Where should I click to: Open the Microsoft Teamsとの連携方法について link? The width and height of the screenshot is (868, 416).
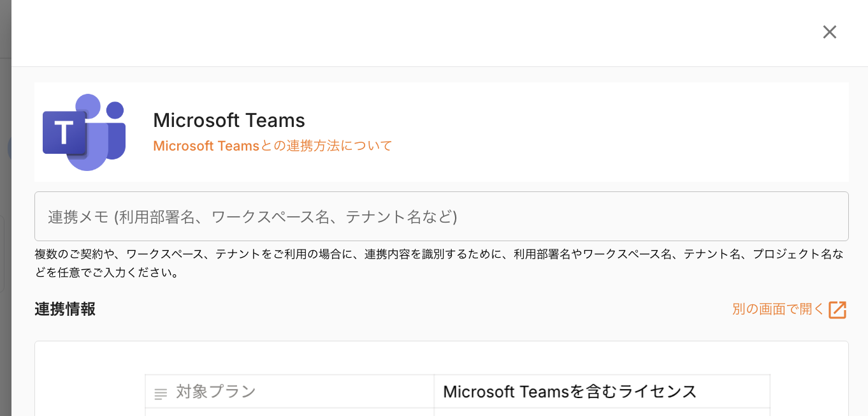(272, 146)
